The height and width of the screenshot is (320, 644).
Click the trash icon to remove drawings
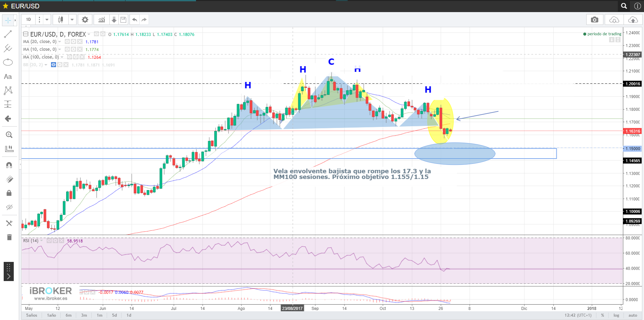(x=9, y=237)
